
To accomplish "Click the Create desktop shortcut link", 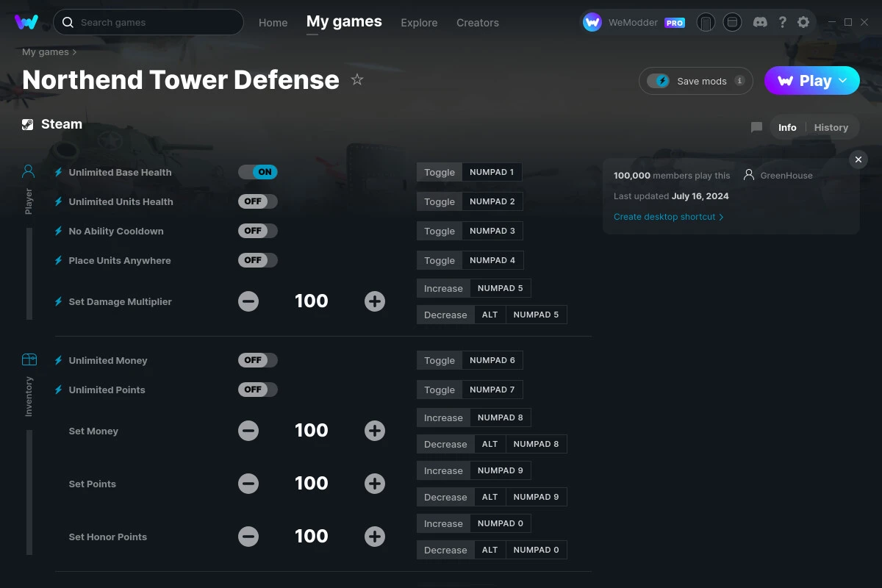I will pyautogui.click(x=664, y=217).
